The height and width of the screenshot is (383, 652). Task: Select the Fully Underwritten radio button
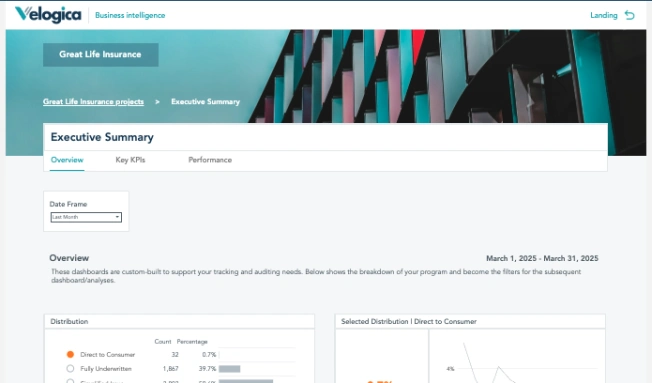[70, 368]
